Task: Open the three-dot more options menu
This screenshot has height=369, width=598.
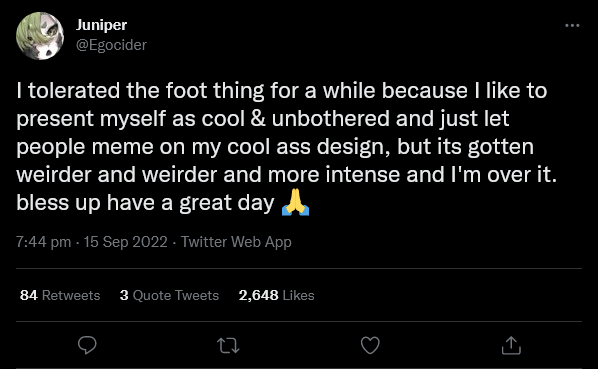Action: click(x=572, y=26)
